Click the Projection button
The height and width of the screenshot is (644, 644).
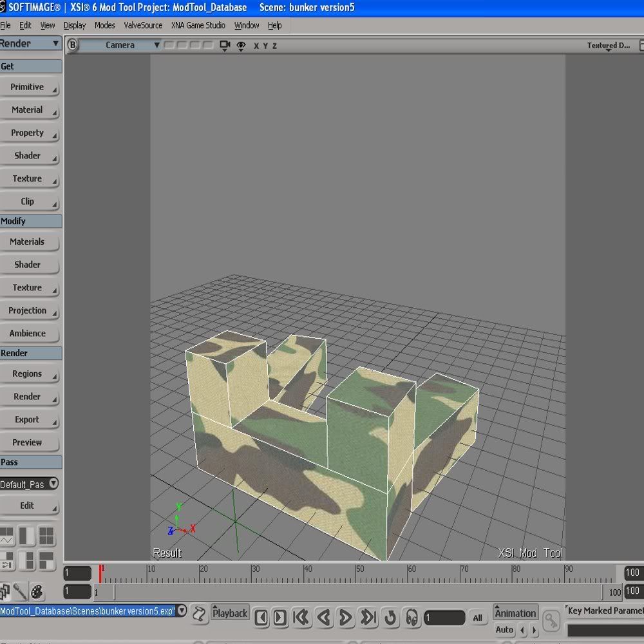(29, 310)
